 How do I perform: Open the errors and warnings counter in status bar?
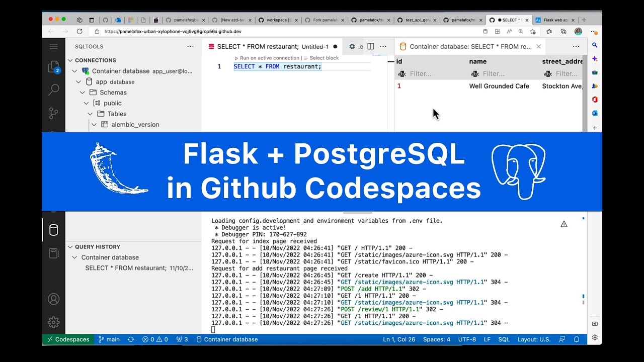click(x=155, y=339)
